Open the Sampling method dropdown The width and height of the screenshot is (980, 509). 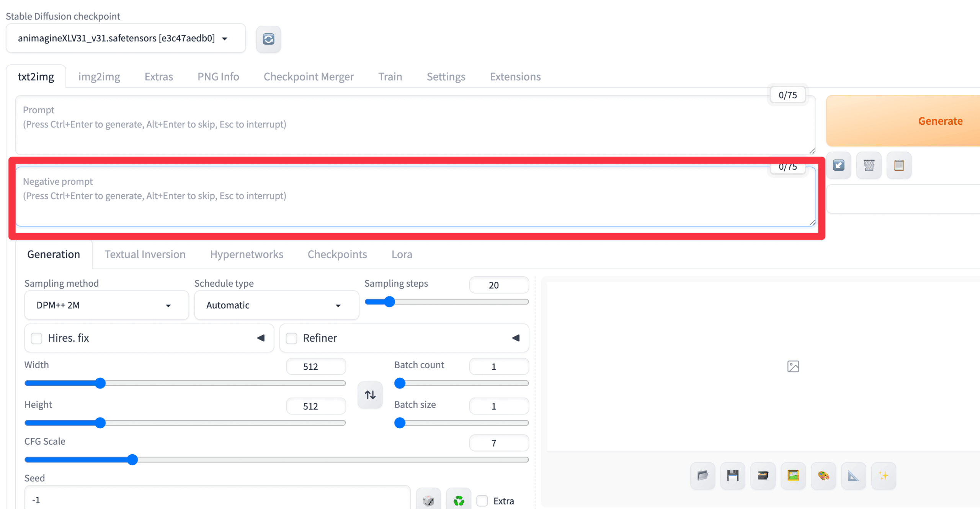(x=106, y=305)
